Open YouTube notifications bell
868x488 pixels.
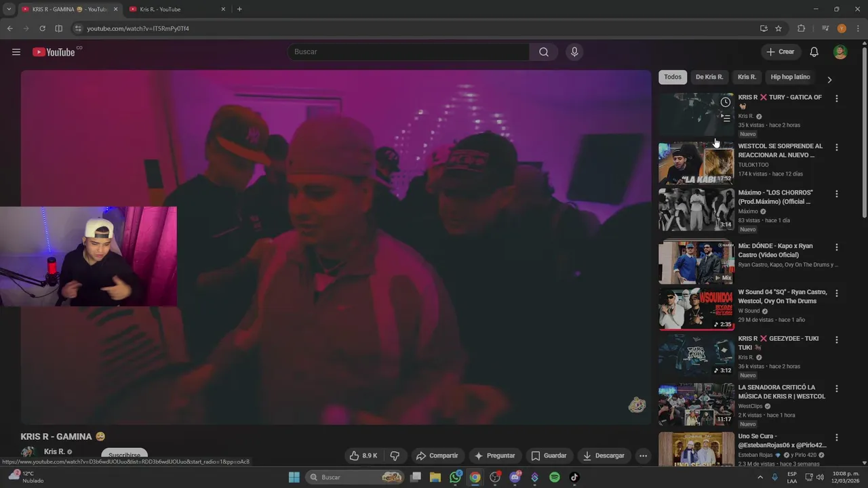pos(814,52)
